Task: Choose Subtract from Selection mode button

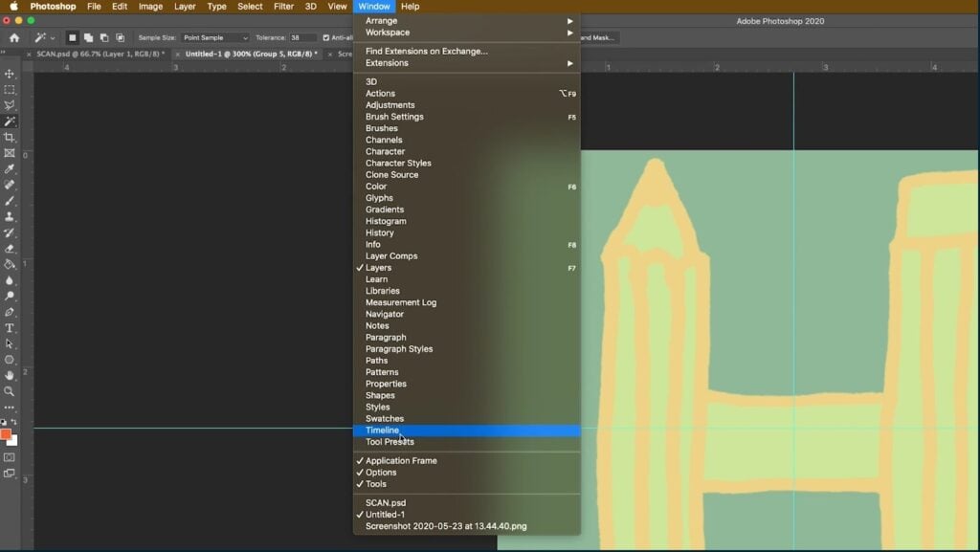Action: (x=103, y=38)
